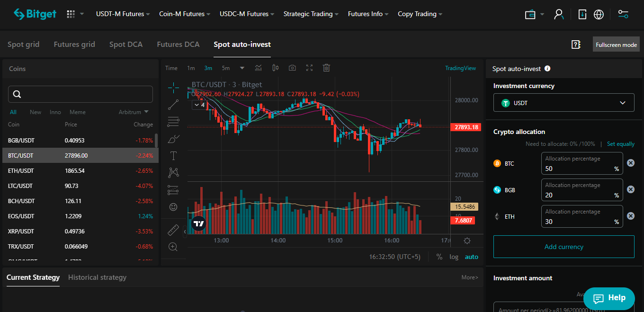Open the wallet assets icon

pos(530,14)
